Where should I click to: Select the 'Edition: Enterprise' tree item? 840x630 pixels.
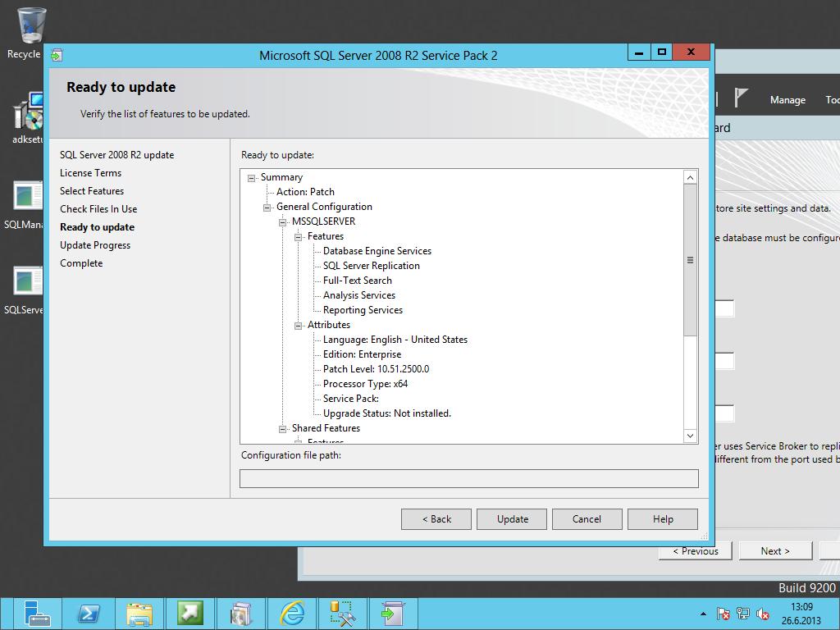click(x=362, y=354)
